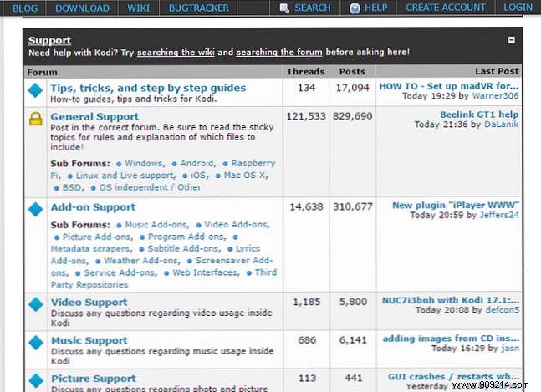Open the Download menu item

[82, 8]
